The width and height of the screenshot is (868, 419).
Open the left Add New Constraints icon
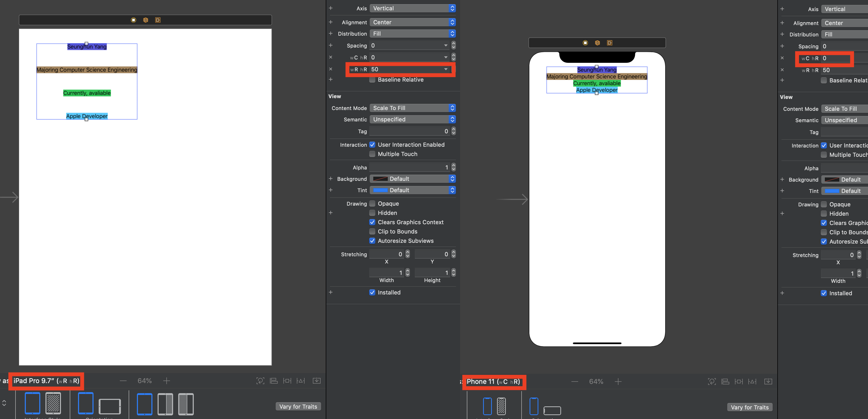287,381
